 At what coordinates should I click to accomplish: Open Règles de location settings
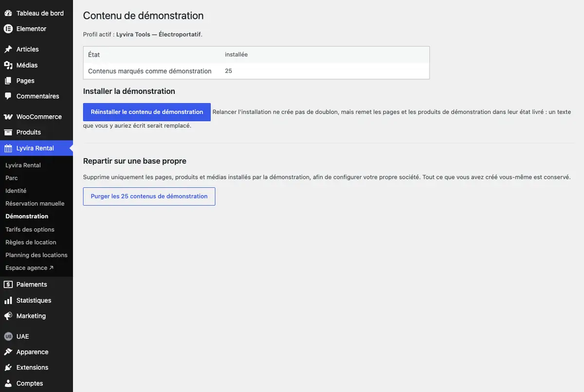31,242
